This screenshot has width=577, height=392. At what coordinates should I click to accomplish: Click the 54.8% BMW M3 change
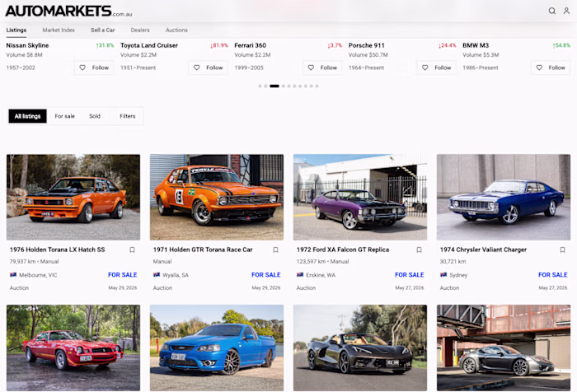561,45
